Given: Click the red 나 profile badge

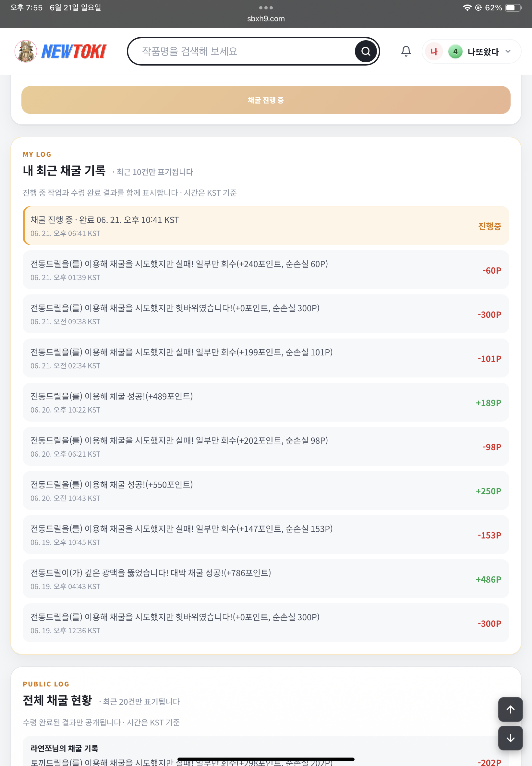Looking at the screenshot, I should click(433, 51).
